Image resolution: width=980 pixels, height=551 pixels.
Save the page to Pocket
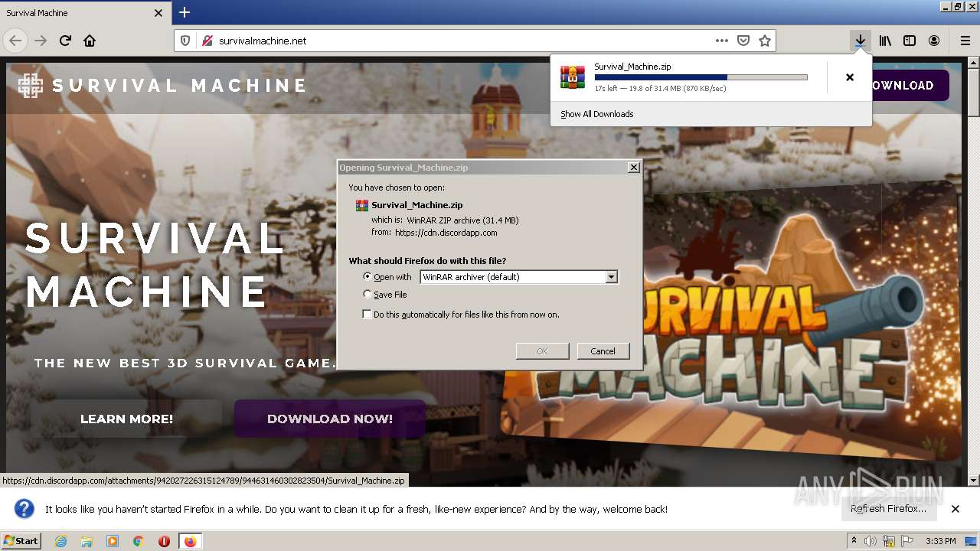click(x=743, y=41)
